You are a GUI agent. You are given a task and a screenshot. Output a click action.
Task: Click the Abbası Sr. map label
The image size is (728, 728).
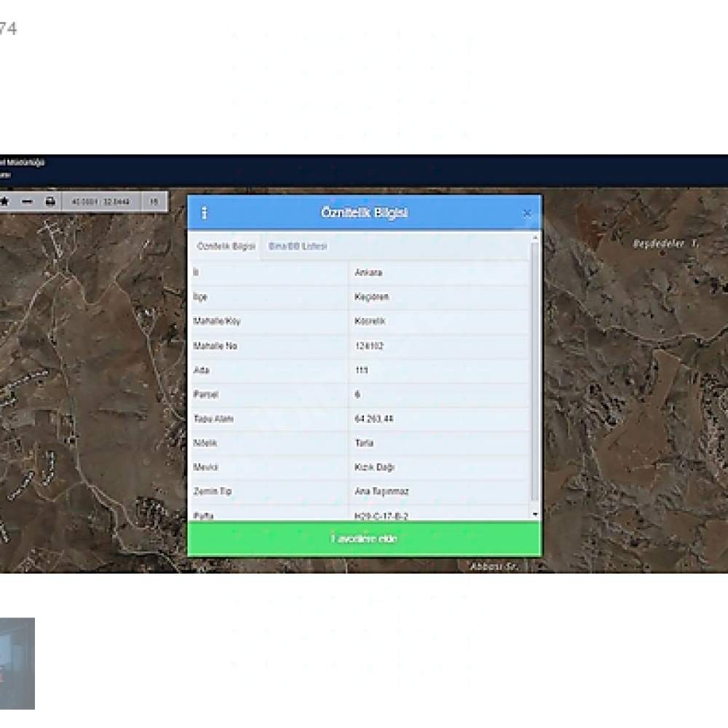click(x=494, y=566)
